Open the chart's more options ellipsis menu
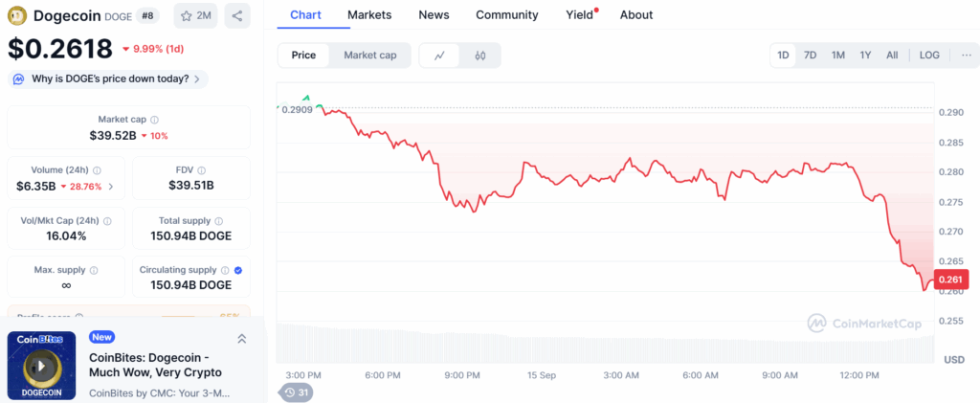This screenshot has height=403, width=980. [x=967, y=56]
